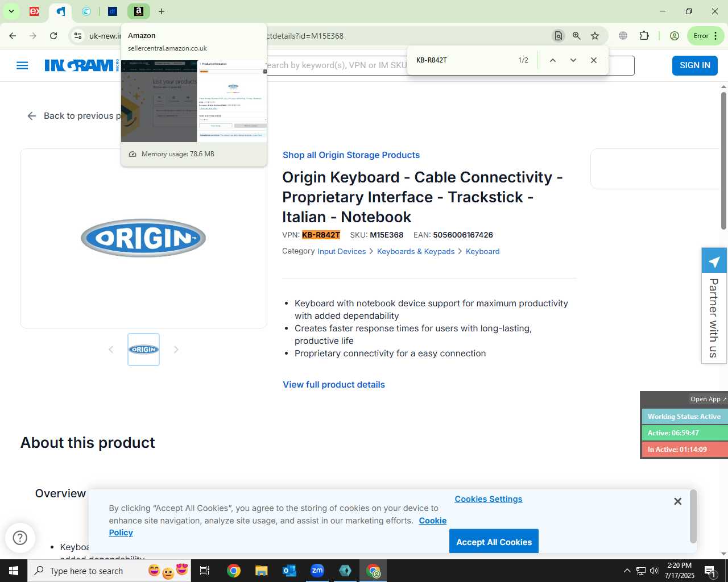Click the Error update button in Chrome
Screen dimensions: 728x582
point(705,36)
